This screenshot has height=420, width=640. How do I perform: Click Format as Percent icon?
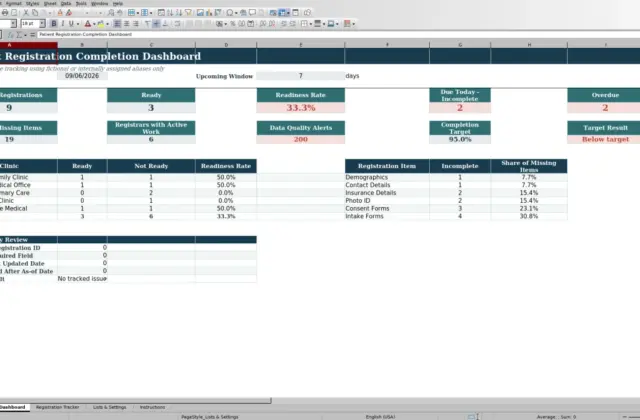(x=233, y=24)
